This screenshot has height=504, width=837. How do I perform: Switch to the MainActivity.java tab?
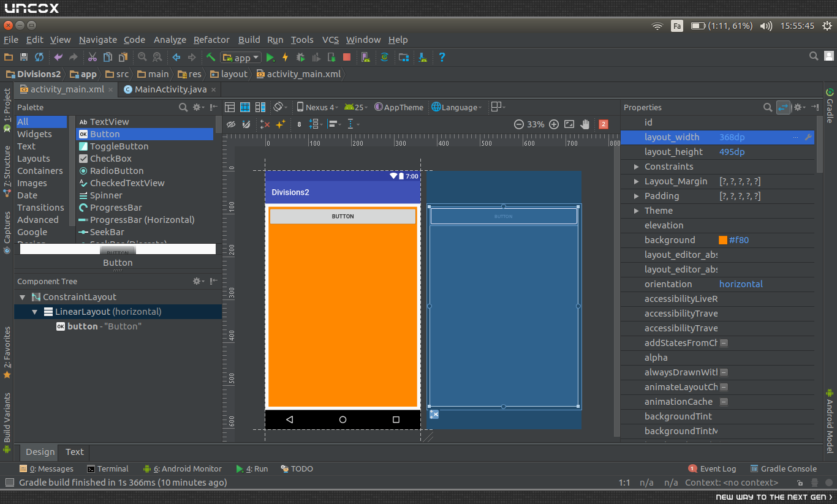point(170,89)
